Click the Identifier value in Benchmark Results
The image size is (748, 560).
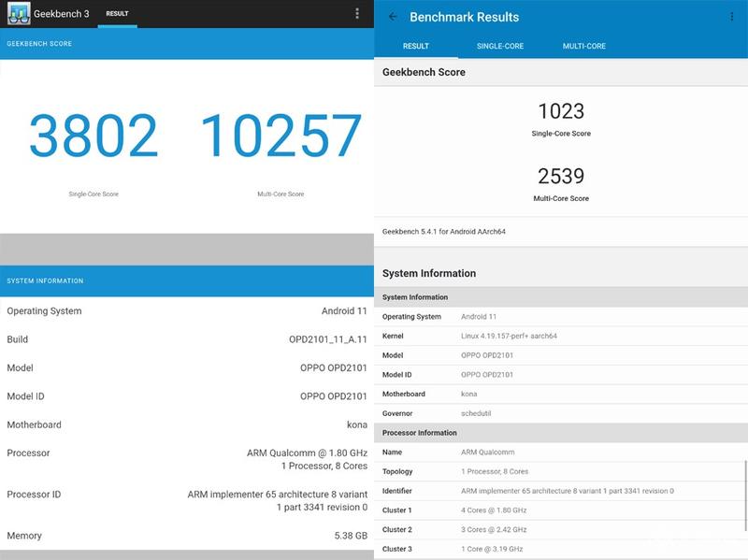click(568, 491)
